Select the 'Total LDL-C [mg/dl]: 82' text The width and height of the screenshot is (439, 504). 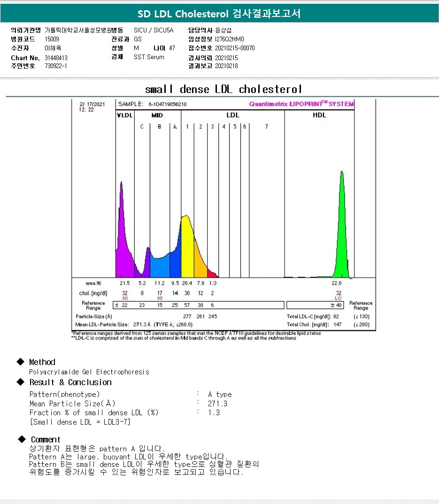pyautogui.click(x=313, y=317)
